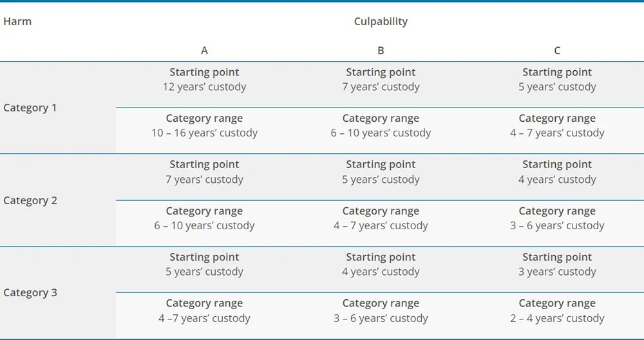The width and height of the screenshot is (644, 340).
Task: Click Category 3 A starting point 5 years' custody
Action: tap(204, 272)
